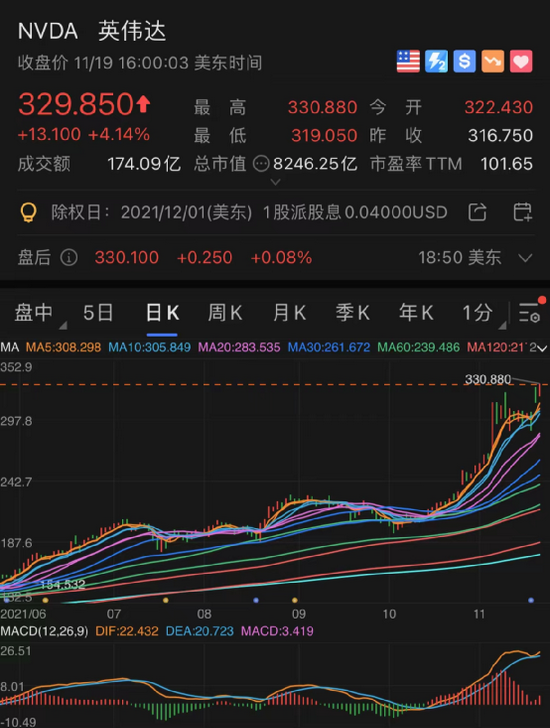The image size is (550, 728).
Task: Tap the MACD:3.419 value
Action: click(x=277, y=631)
